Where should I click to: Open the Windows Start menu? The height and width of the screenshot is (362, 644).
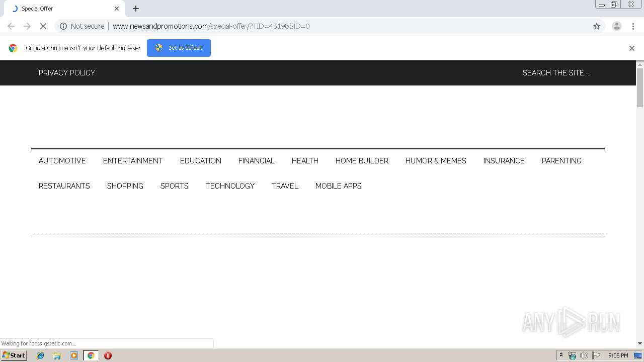[14, 355]
